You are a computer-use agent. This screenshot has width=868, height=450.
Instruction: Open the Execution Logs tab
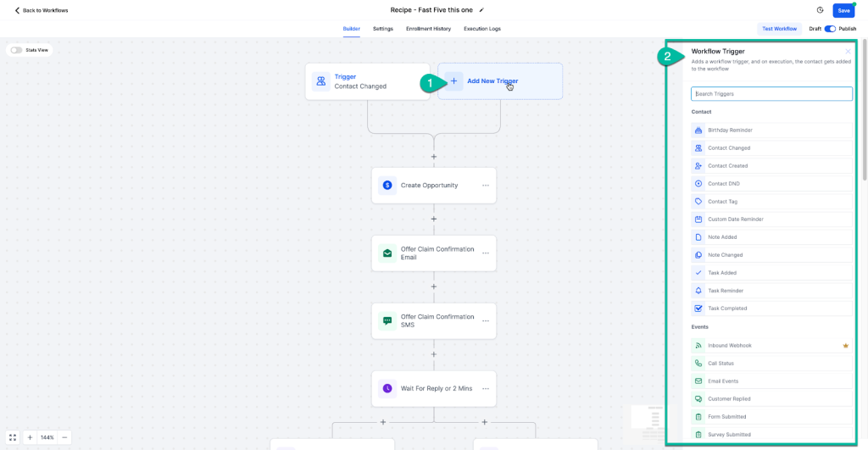(481, 29)
